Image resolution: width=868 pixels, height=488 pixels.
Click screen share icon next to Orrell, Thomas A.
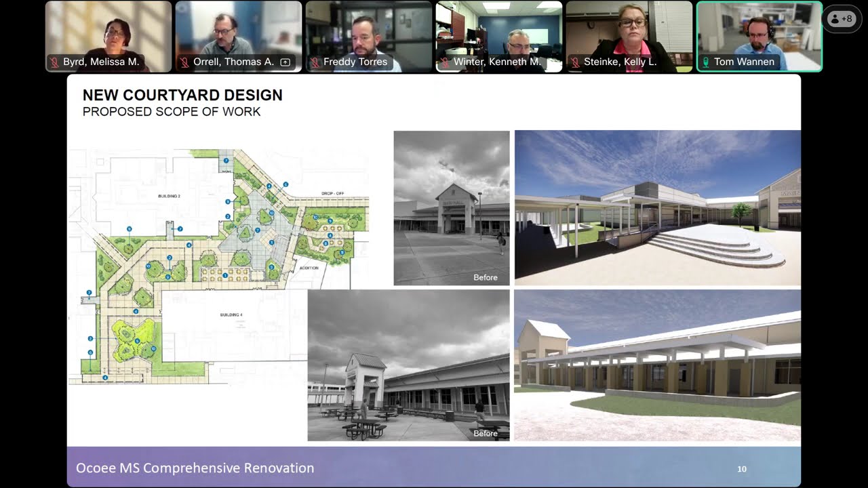[x=285, y=62]
